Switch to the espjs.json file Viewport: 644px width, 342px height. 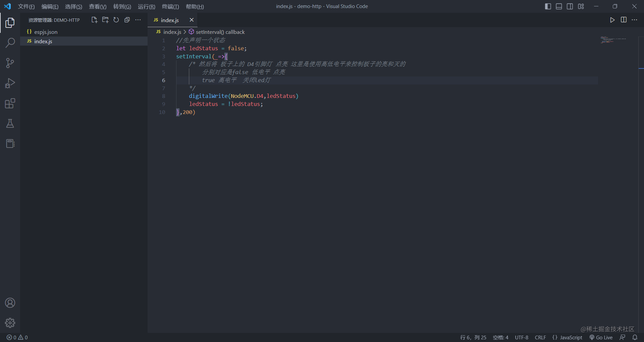click(45, 32)
